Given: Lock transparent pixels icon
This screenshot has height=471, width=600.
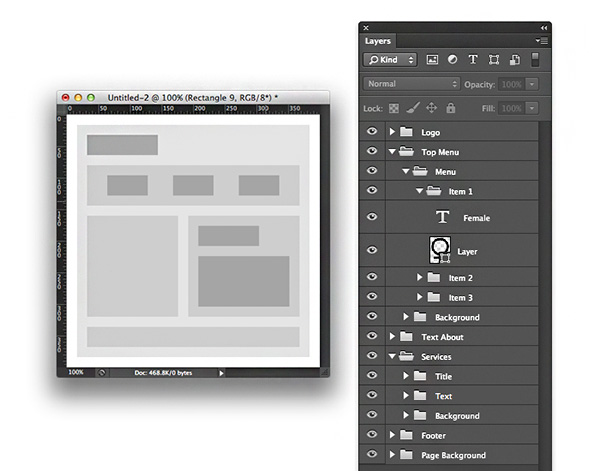Looking at the screenshot, I should 394,107.
